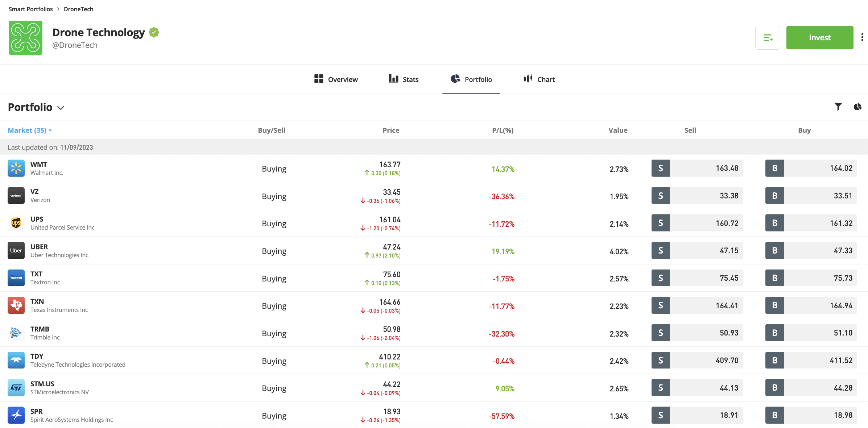Sell Trimble at 50.93
Image resolution: width=868 pixels, height=428 pixels.
[x=697, y=333]
